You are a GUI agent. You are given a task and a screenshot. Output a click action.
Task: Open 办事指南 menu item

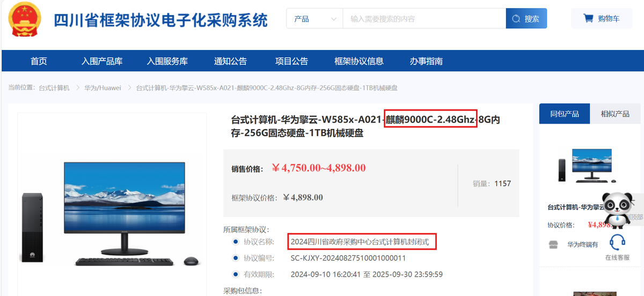pyautogui.click(x=426, y=61)
